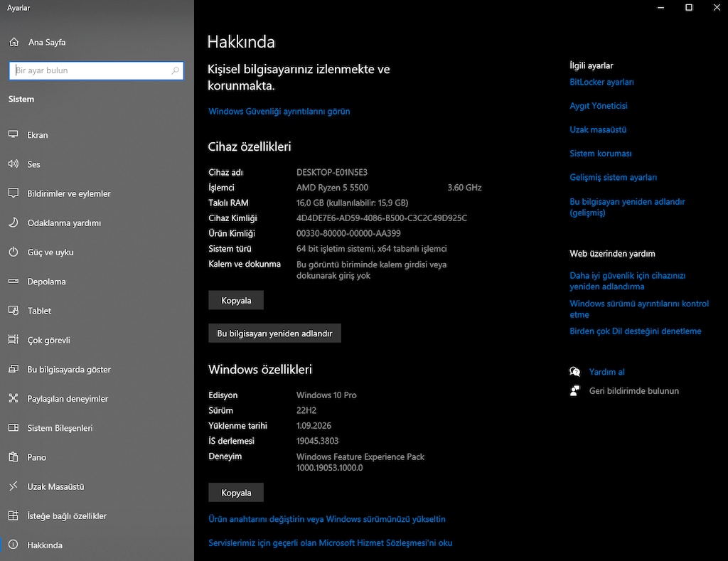Open Sistem koruması link

[600, 154]
